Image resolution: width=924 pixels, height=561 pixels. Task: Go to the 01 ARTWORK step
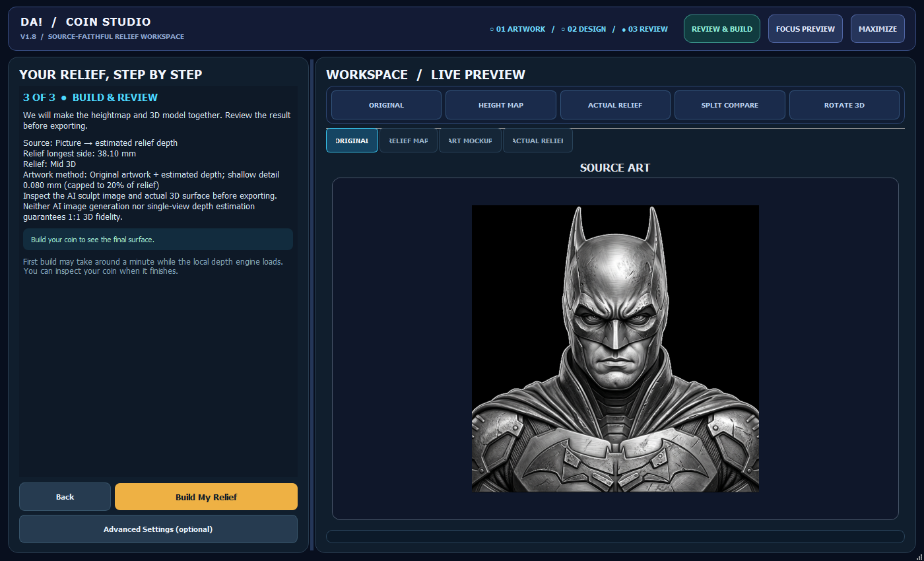[517, 29]
